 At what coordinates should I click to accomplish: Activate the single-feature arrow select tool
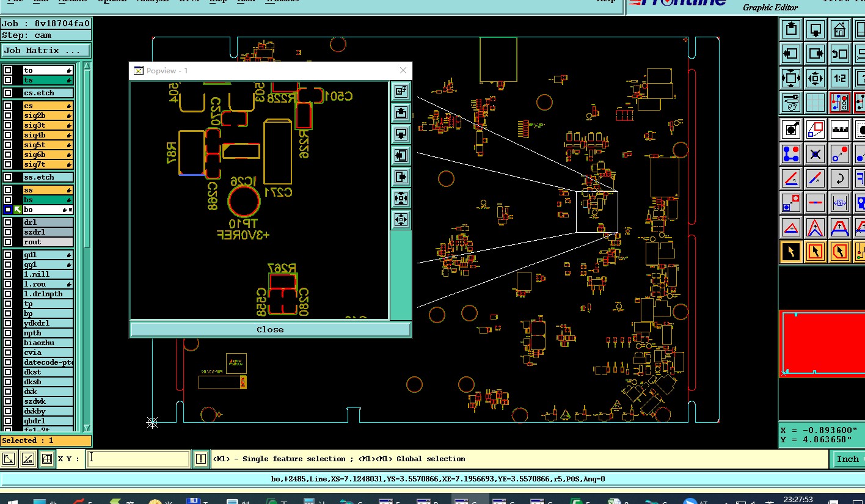point(791,251)
